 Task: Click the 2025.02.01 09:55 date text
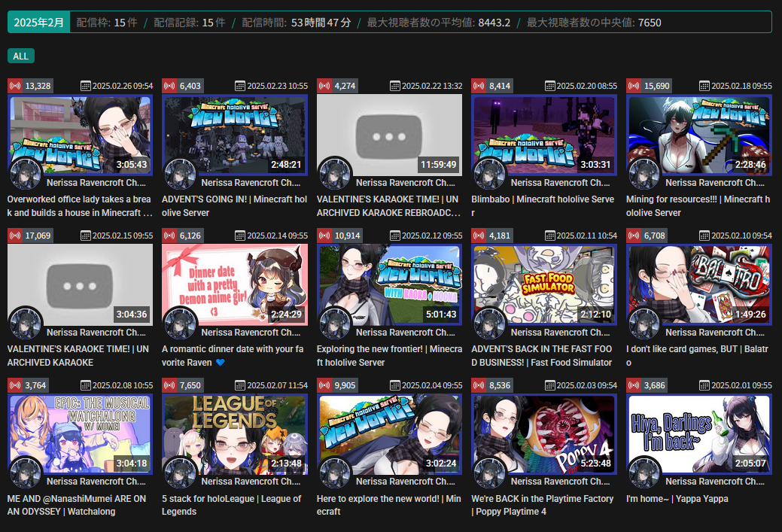point(741,385)
